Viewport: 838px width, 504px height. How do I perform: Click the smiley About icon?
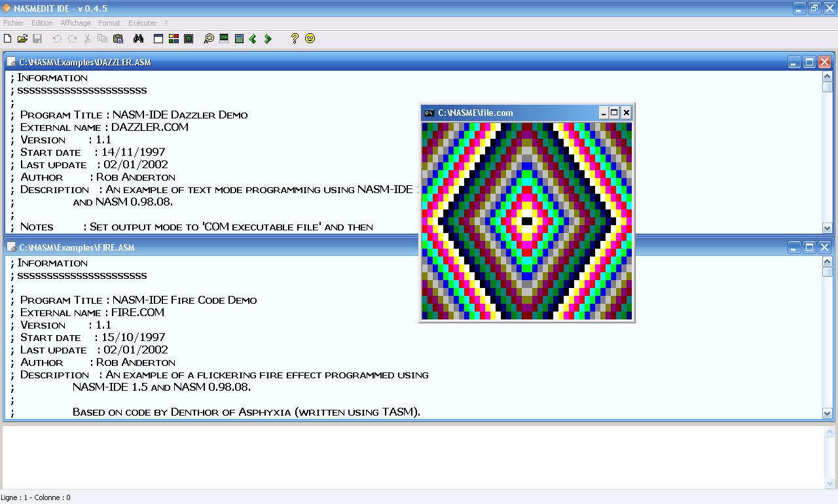point(310,39)
